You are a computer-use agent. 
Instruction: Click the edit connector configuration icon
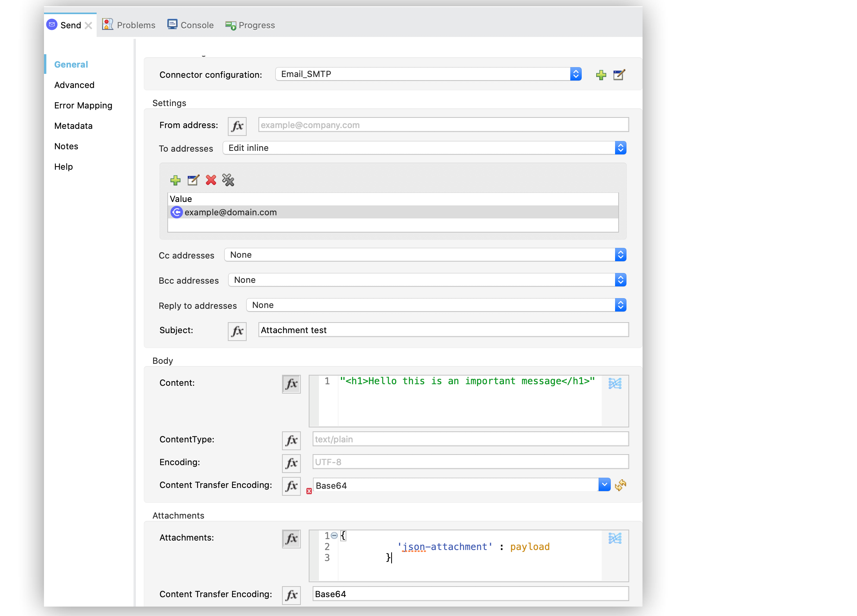click(x=619, y=75)
